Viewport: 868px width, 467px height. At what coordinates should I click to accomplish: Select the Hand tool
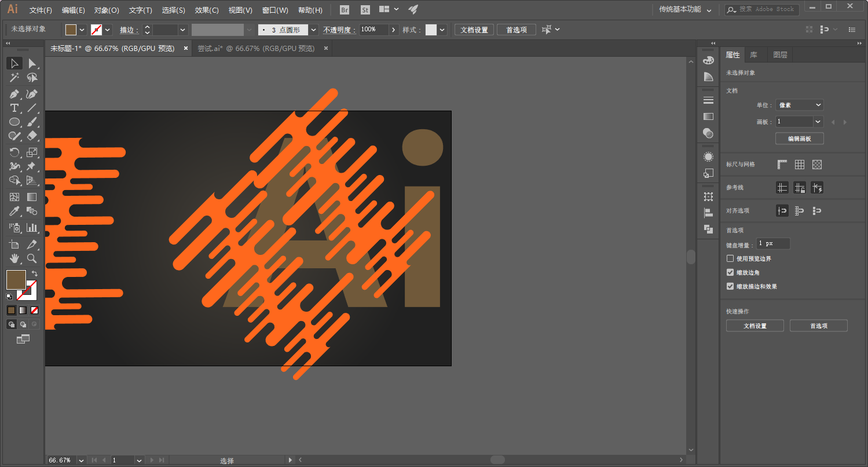14,258
